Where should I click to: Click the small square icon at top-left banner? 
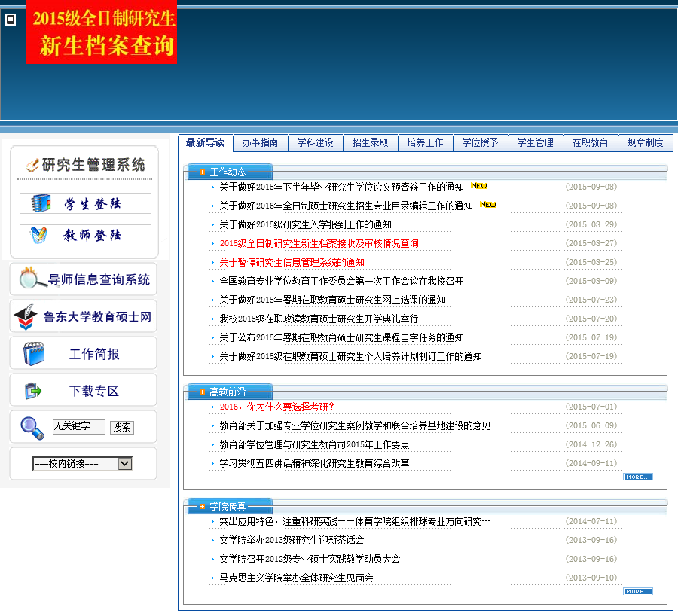(11, 20)
